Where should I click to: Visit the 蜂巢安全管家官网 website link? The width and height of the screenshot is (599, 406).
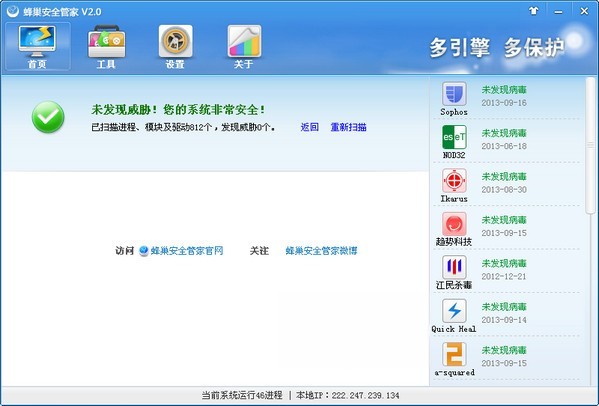point(186,251)
